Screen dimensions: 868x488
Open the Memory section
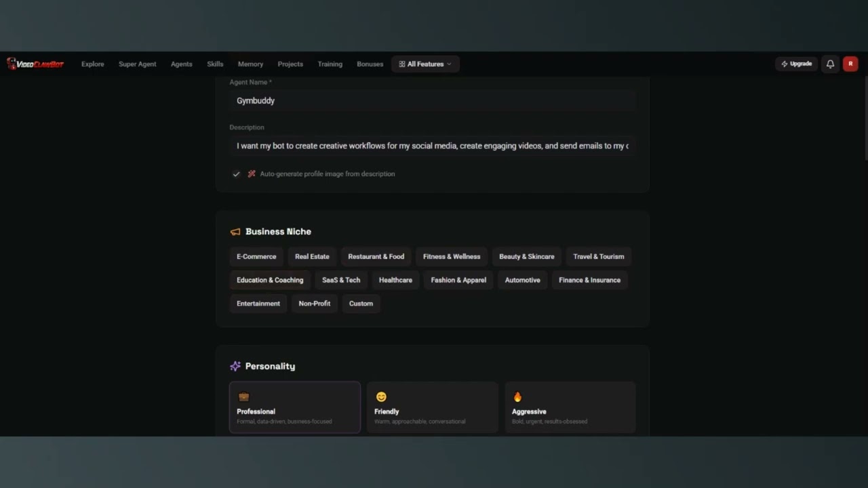click(250, 64)
